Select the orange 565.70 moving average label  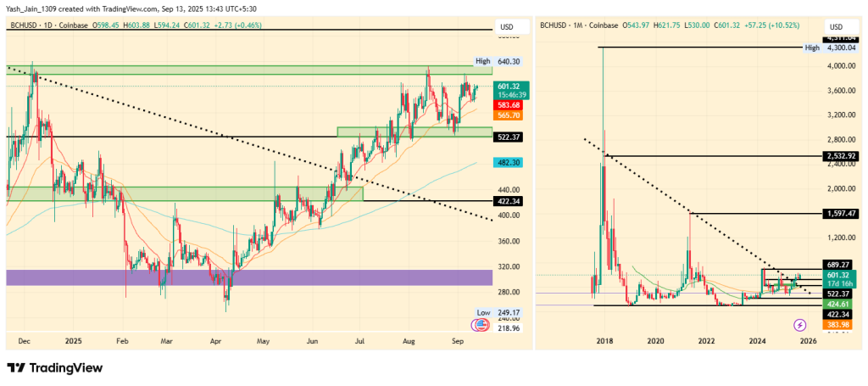pyautogui.click(x=509, y=115)
